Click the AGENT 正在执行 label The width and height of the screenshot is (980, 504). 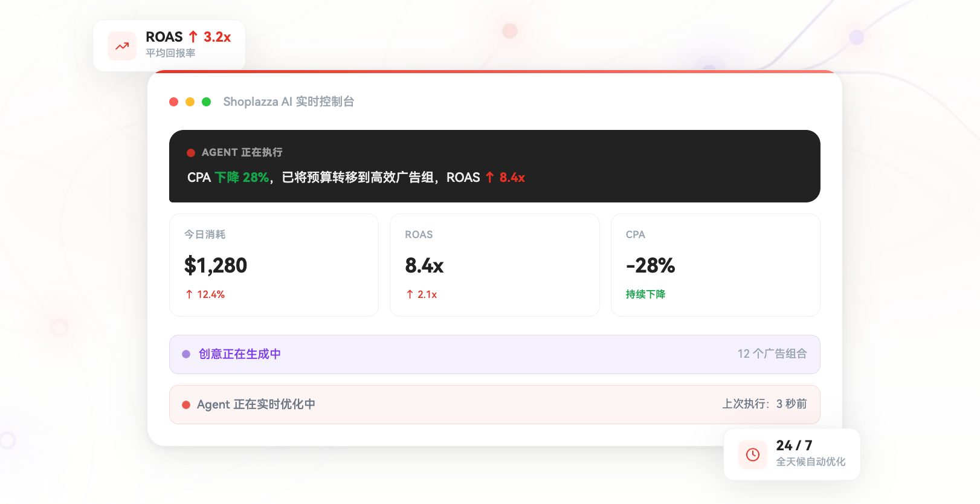(x=242, y=152)
